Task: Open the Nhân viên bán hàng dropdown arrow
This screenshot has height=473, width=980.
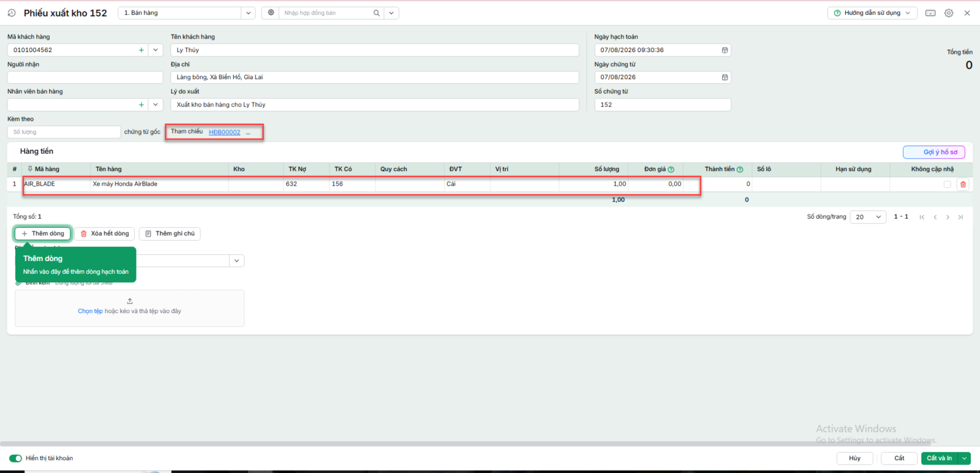Action: [156, 105]
